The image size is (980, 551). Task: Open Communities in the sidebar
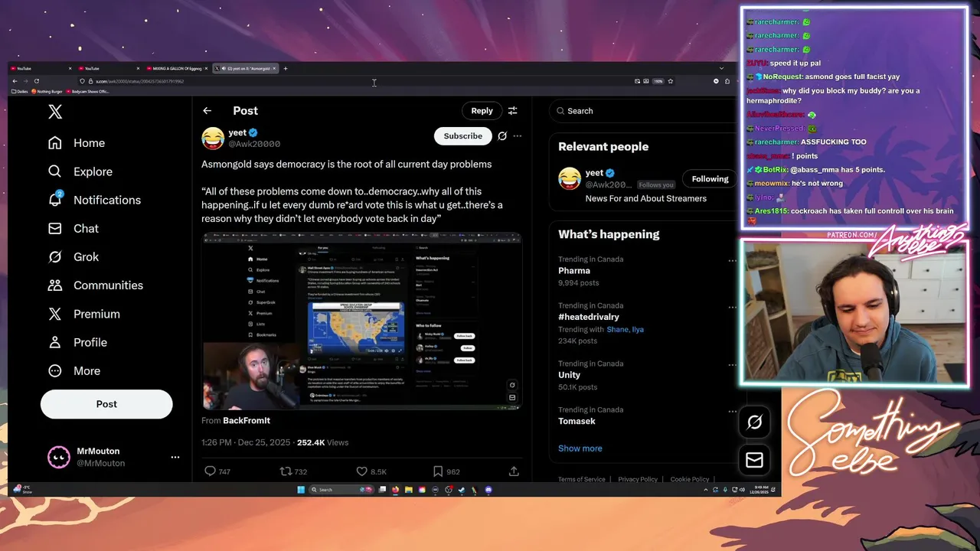click(96, 285)
